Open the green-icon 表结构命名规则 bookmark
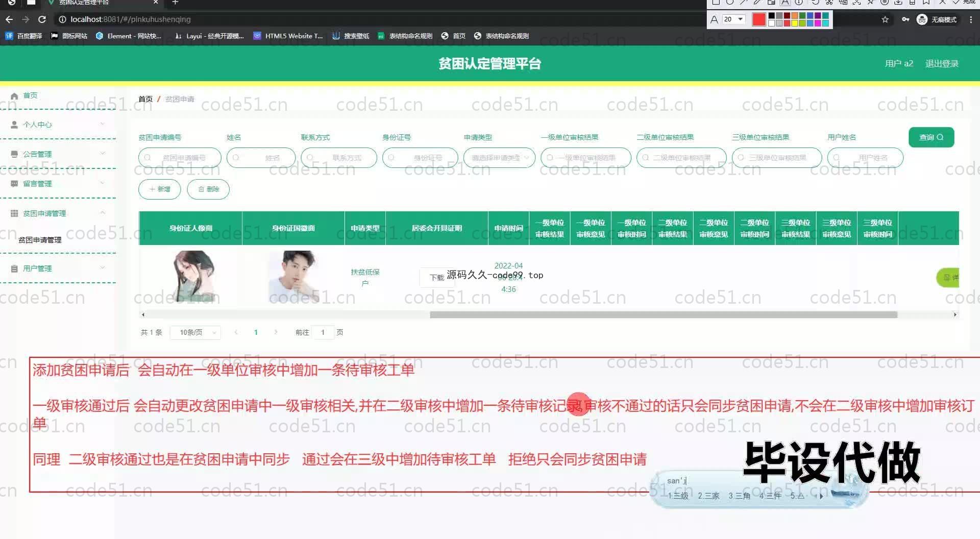This screenshot has height=539, width=980. pos(405,36)
